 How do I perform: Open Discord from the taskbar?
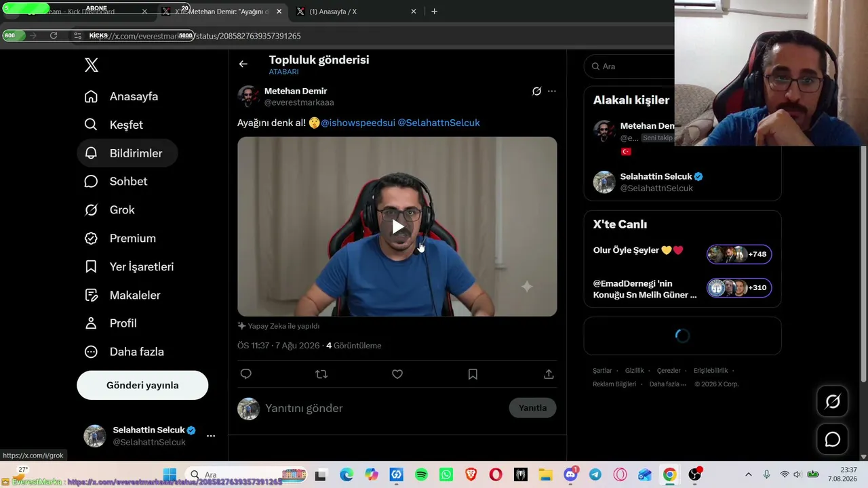[x=570, y=475]
